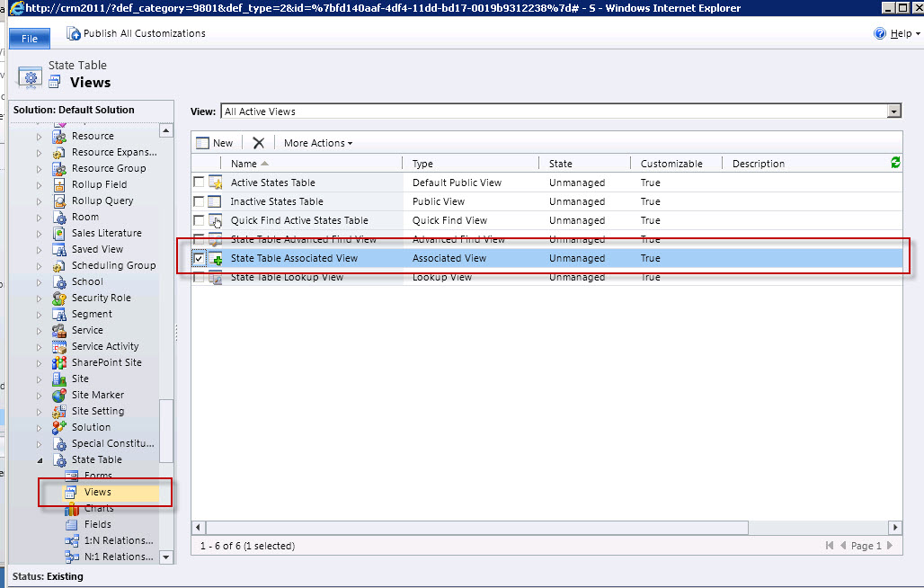Click the blue Help question mark icon

coord(880,33)
